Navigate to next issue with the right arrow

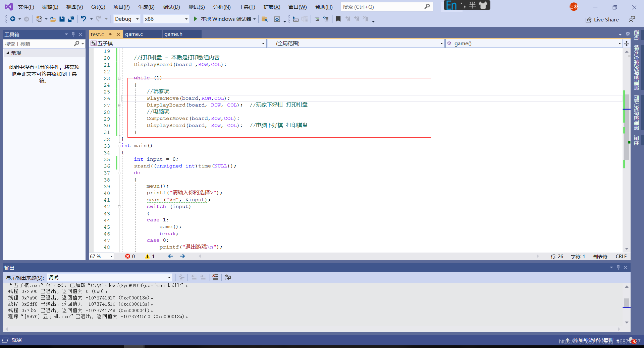click(182, 256)
